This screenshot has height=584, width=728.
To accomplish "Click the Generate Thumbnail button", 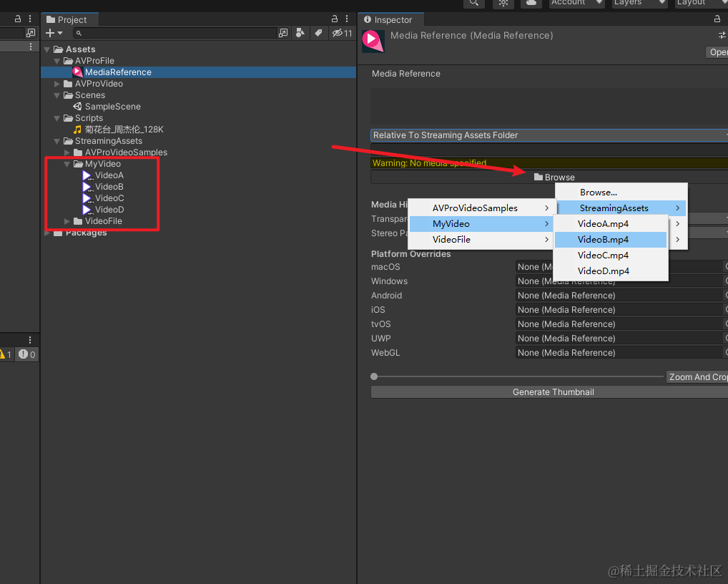I will pyautogui.click(x=550, y=392).
